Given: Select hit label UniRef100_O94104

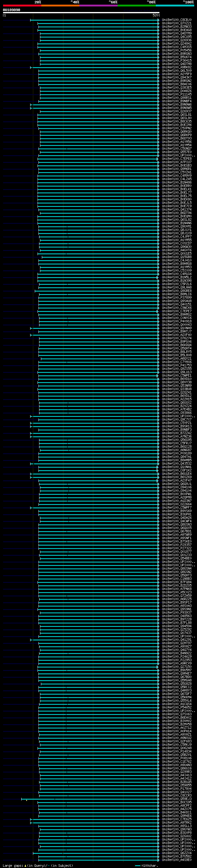Looking at the screenshot, I should click(x=177, y=491).
